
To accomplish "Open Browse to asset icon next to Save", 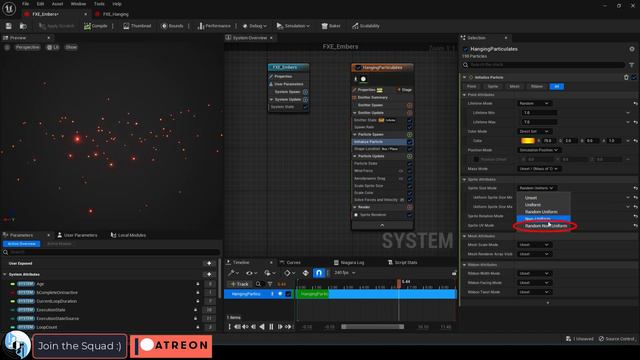I will pyautogui.click(x=23, y=26).
